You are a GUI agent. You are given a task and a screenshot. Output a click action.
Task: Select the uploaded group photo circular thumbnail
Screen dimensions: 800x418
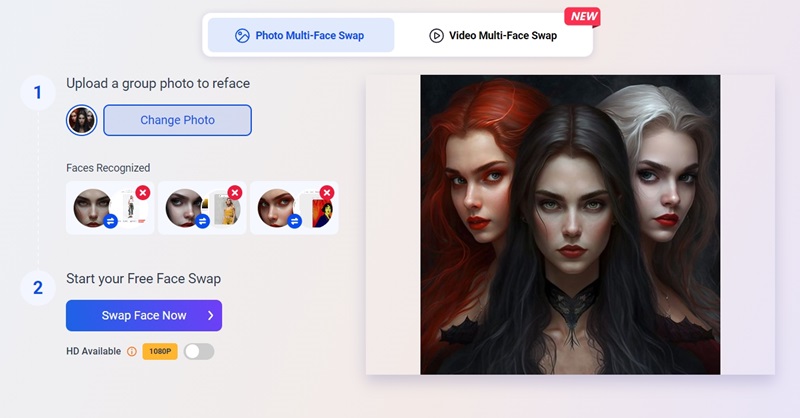click(x=82, y=120)
